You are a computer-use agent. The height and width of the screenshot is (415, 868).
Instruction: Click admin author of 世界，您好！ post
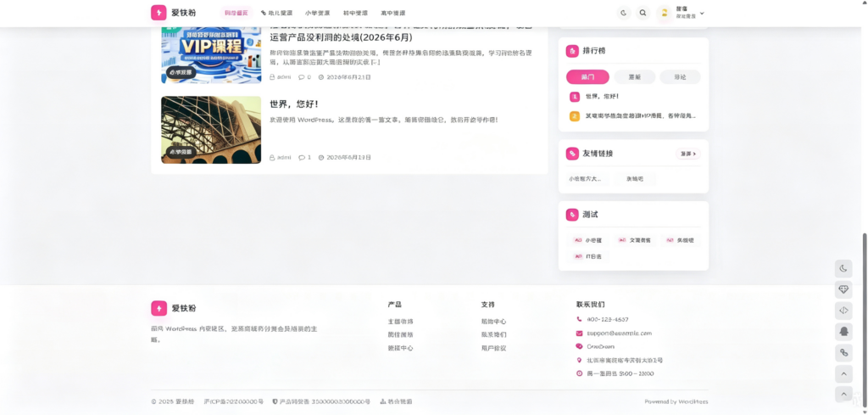click(x=281, y=157)
